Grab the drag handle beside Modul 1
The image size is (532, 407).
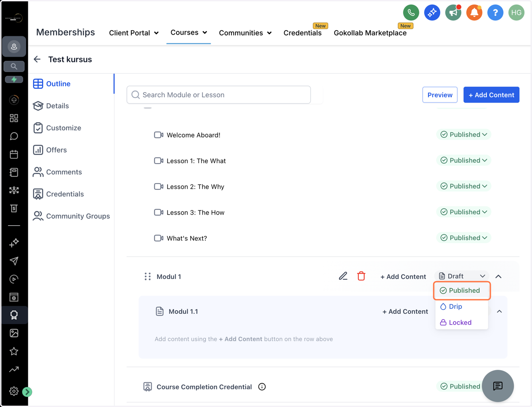148,277
